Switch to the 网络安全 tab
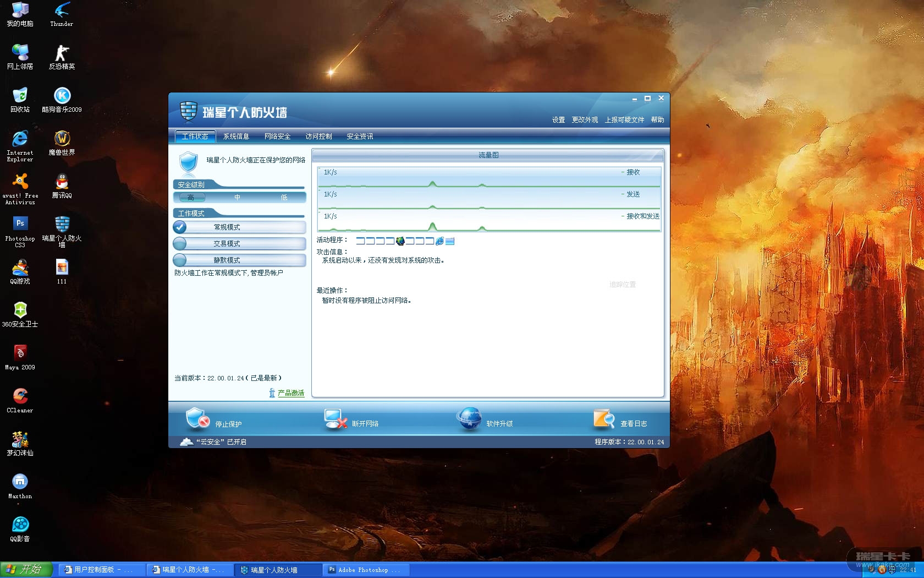Image resolution: width=924 pixels, height=578 pixels. point(277,137)
